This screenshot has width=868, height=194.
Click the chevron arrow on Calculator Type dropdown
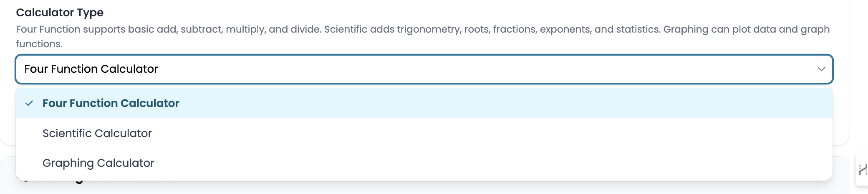point(821,69)
